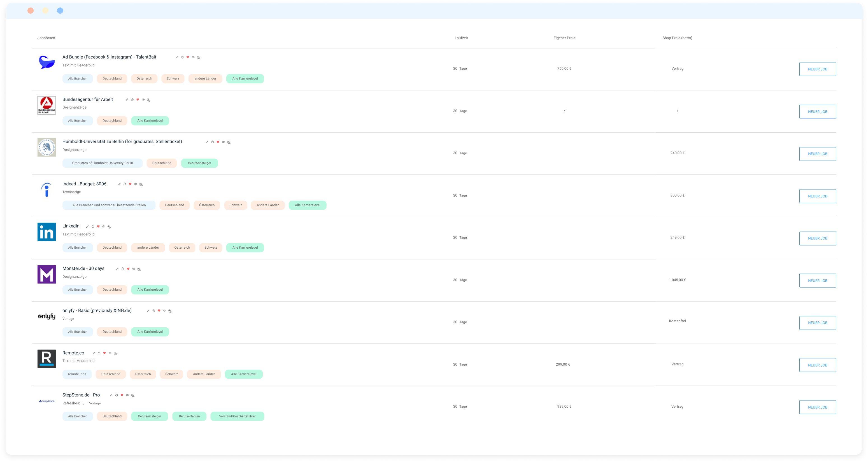Toggle the eye icon next to StepStone.de - Pro
The width and height of the screenshot is (868, 462).
point(127,395)
